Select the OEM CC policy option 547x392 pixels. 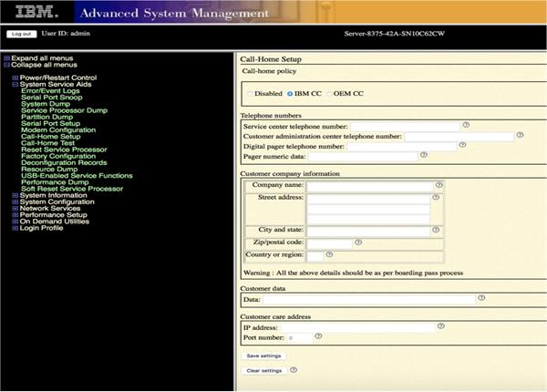(x=329, y=94)
